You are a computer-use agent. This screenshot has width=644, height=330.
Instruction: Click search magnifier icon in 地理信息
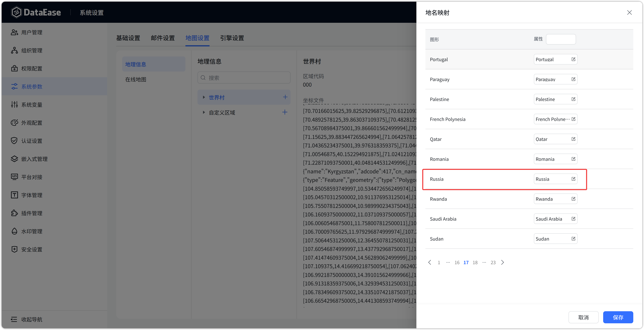pos(203,78)
